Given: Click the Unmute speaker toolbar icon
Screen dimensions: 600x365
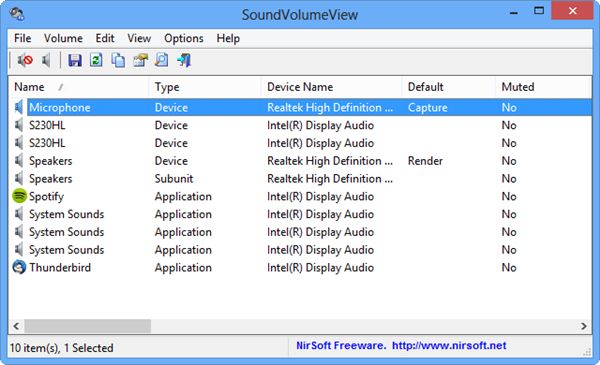Looking at the screenshot, I should 46,60.
